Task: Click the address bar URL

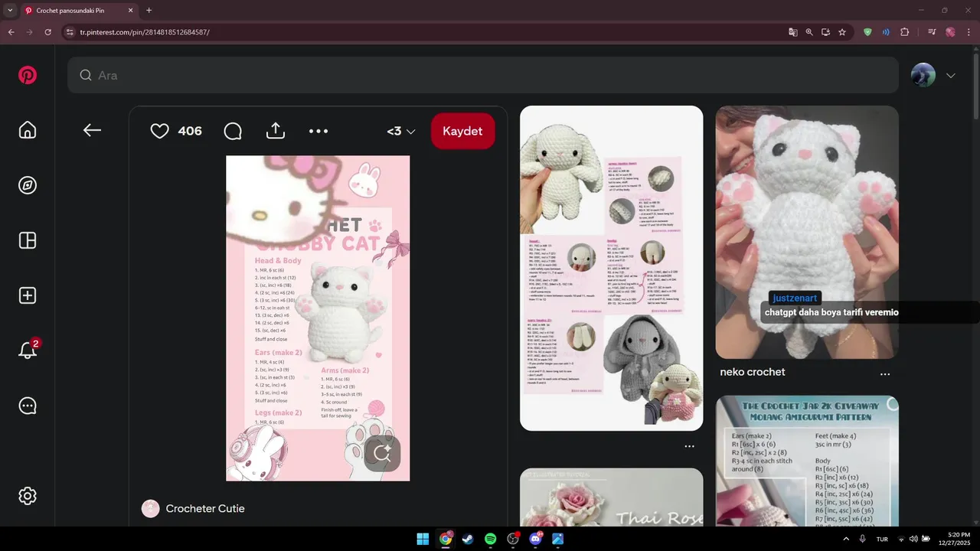Action: coord(145,32)
